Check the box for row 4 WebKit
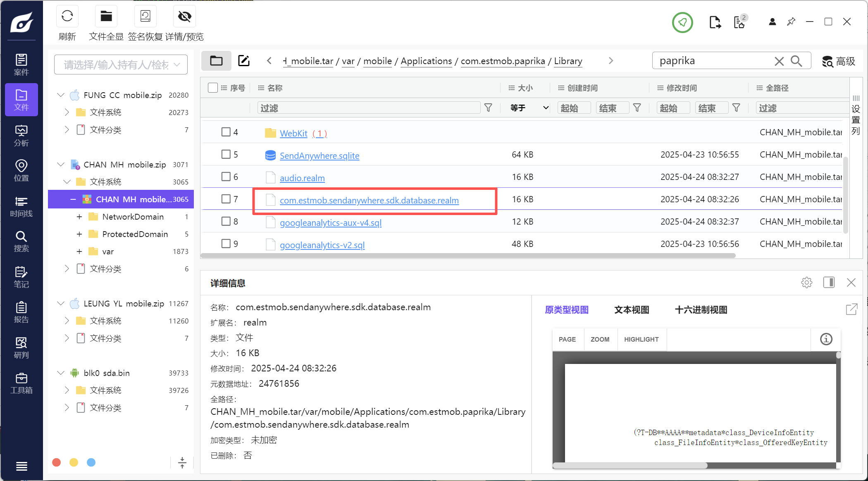Viewport: 868px width, 481px height. (226, 132)
